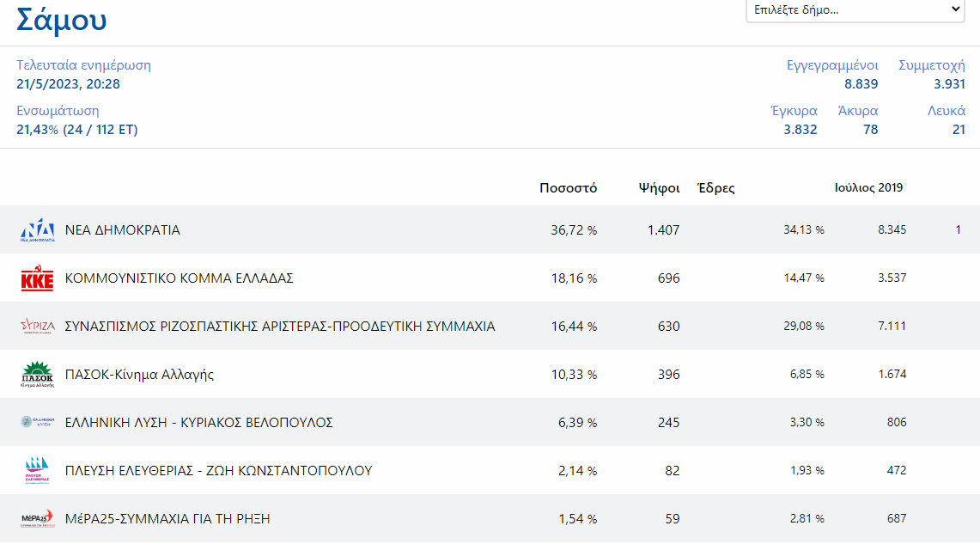Image resolution: width=980 pixels, height=544 pixels.
Task: Select the ΠΑΣΟΚ-Κίνημα Αλλαγής party name
Action: pyautogui.click(x=139, y=375)
